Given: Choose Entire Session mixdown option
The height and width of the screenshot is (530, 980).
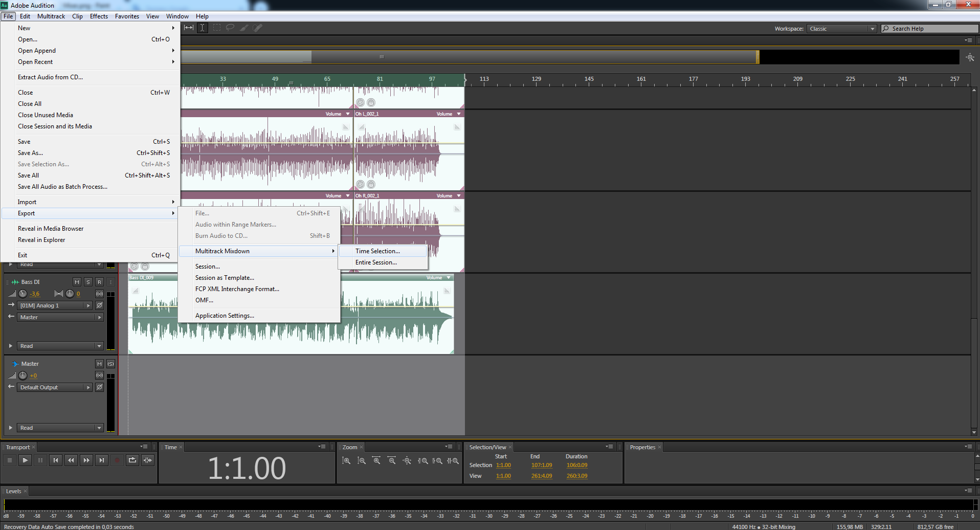Looking at the screenshot, I should 383,262.
